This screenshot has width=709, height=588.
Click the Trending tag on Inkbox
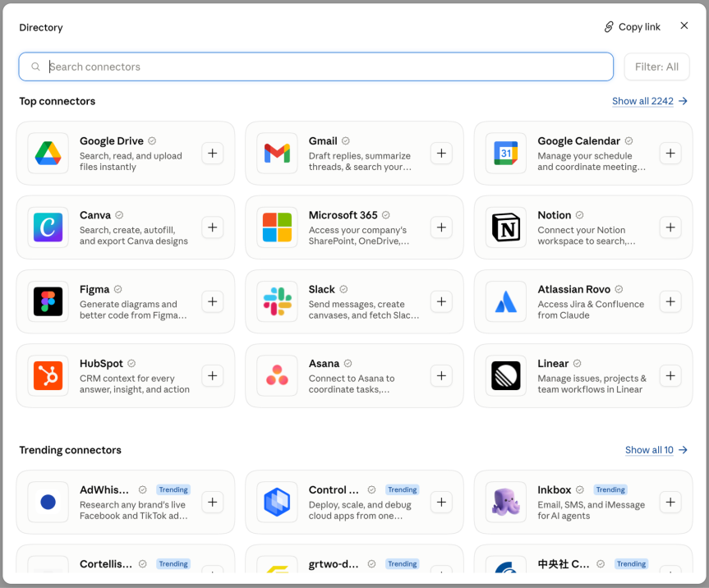(610, 490)
